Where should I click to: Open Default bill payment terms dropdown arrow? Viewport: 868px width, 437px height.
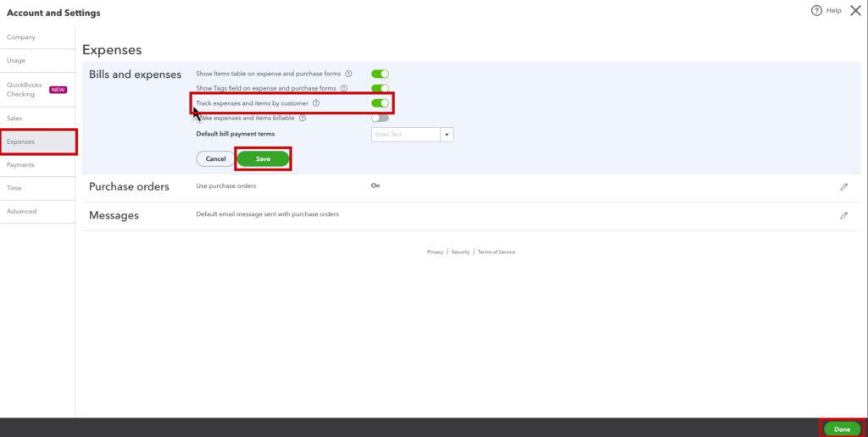447,135
